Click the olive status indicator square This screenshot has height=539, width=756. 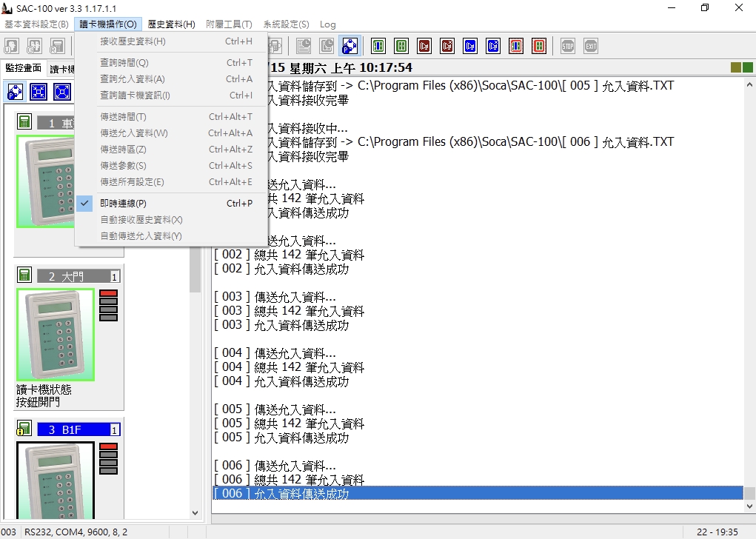(x=736, y=67)
